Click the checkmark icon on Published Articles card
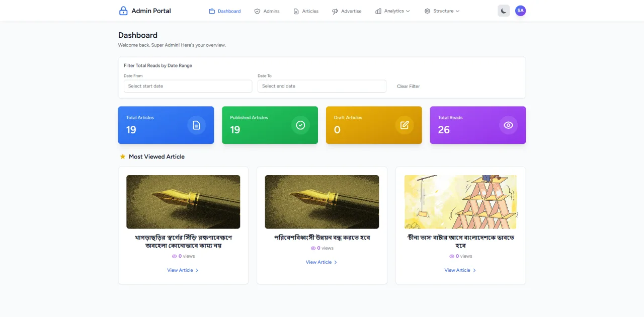The image size is (644, 317). 300,125
